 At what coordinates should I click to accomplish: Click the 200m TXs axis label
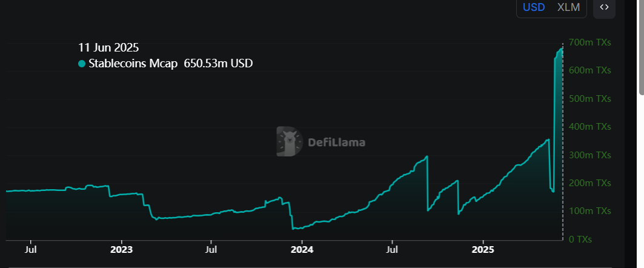[590, 183]
